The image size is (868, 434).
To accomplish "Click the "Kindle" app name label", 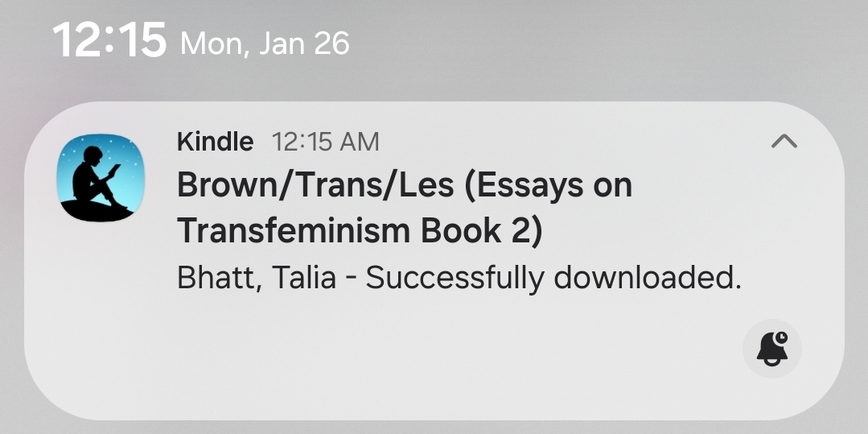I will coord(215,143).
